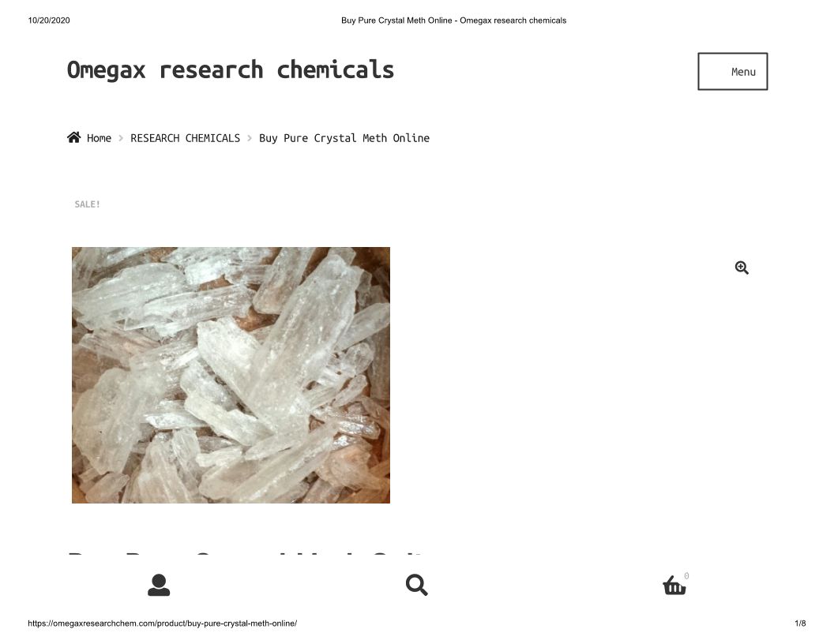Click the cart item count badge

click(x=686, y=576)
